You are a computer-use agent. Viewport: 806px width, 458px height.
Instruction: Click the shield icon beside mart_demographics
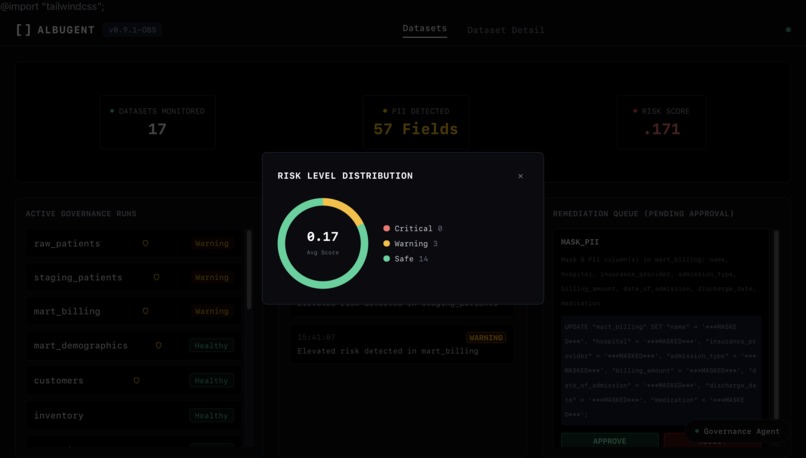(158, 345)
